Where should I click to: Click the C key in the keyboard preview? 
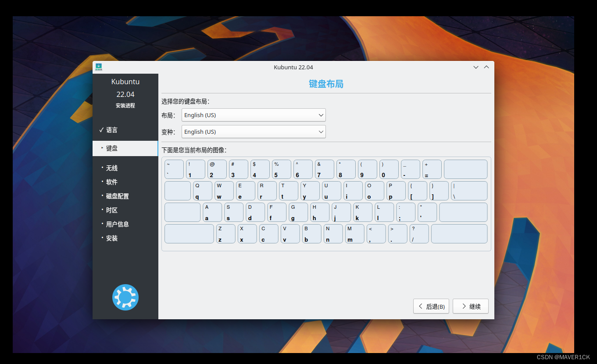[269, 234]
